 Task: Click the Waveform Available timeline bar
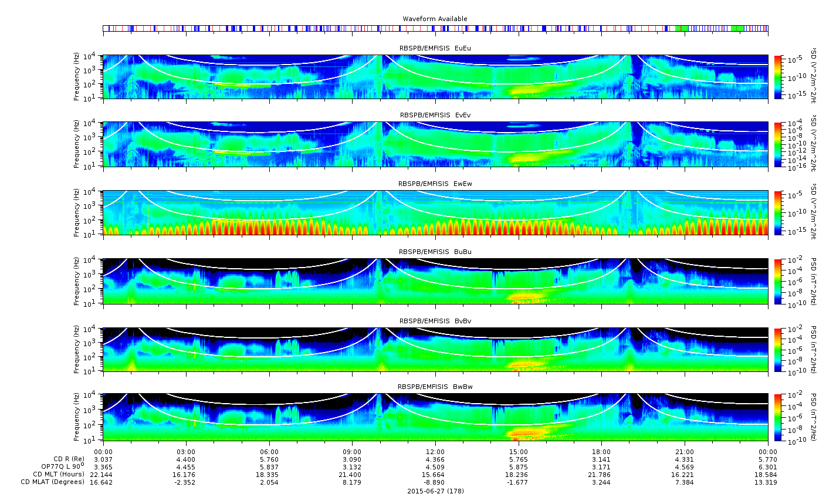coord(435,28)
